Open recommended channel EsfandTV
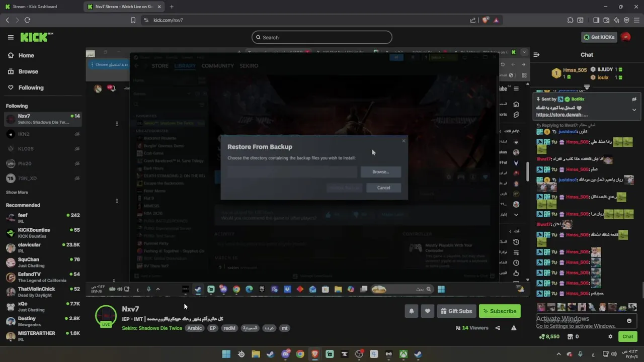 pyautogui.click(x=43, y=277)
